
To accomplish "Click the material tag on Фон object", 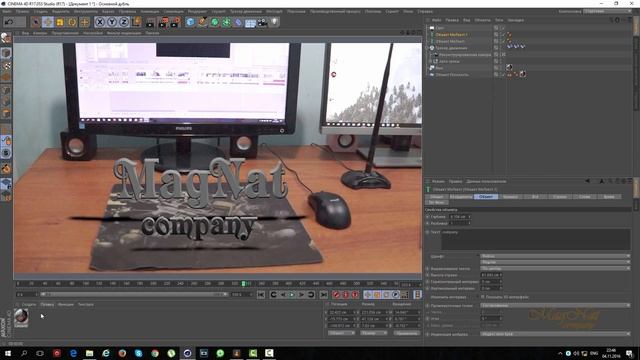I will pyautogui.click(x=509, y=68).
